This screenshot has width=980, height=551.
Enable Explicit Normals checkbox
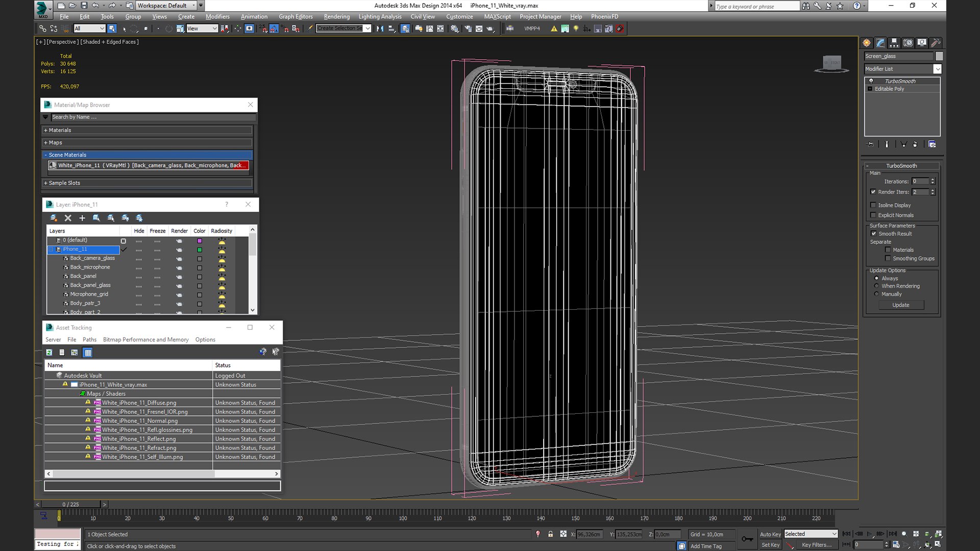pos(873,215)
